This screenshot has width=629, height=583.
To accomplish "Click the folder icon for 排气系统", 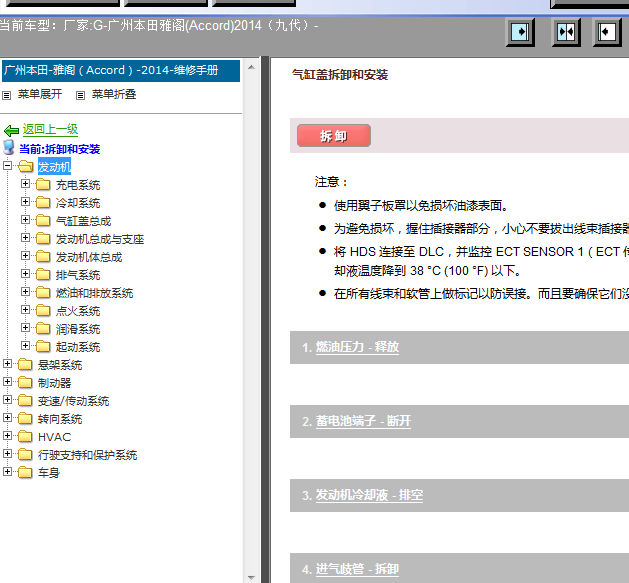I will 43,275.
